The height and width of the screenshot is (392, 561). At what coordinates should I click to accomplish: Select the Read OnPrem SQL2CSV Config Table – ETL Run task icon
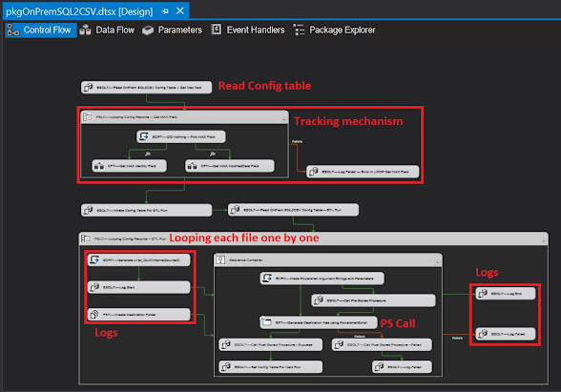point(235,210)
